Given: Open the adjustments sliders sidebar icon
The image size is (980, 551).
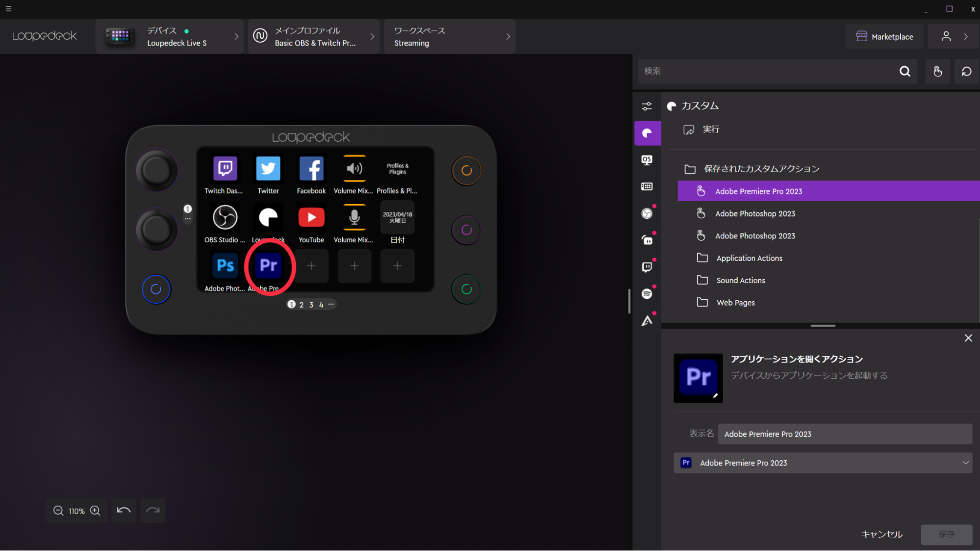Looking at the screenshot, I should click(x=647, y=106).
